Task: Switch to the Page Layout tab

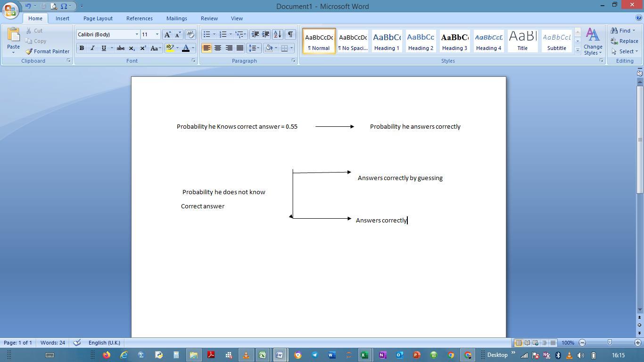Action: point(98,18)
